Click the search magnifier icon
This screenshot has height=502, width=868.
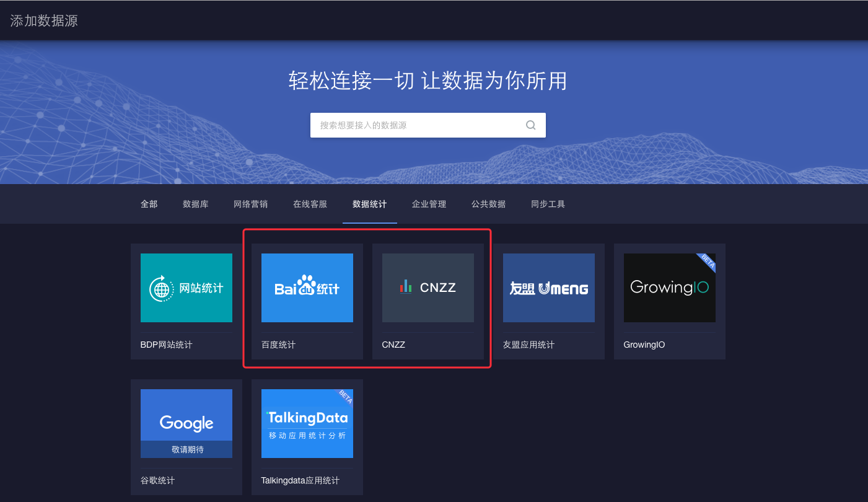click(530, 125)
